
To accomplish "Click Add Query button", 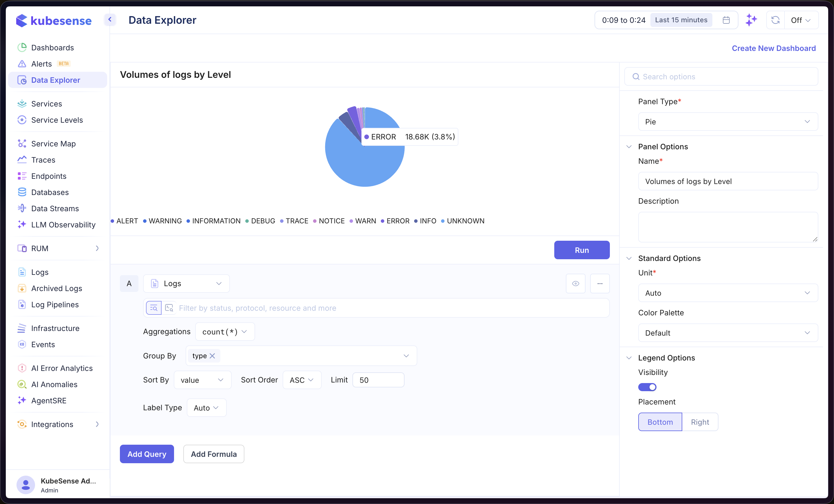I will click(x=147, y=454).
